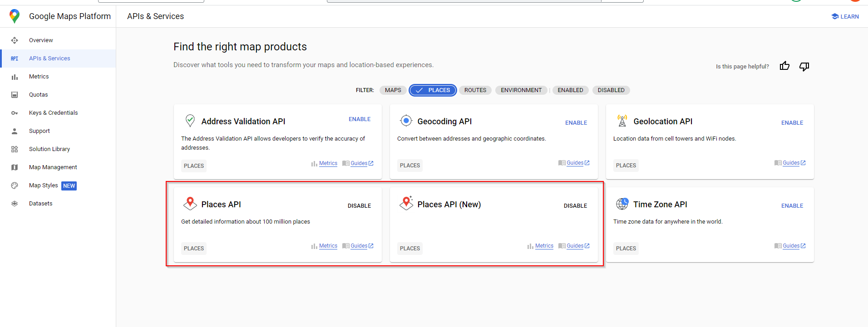The width and height of the screenshot is (868, 327).
Task: Click the Keys & Credentials key icon
Action: tap(15, 113)
